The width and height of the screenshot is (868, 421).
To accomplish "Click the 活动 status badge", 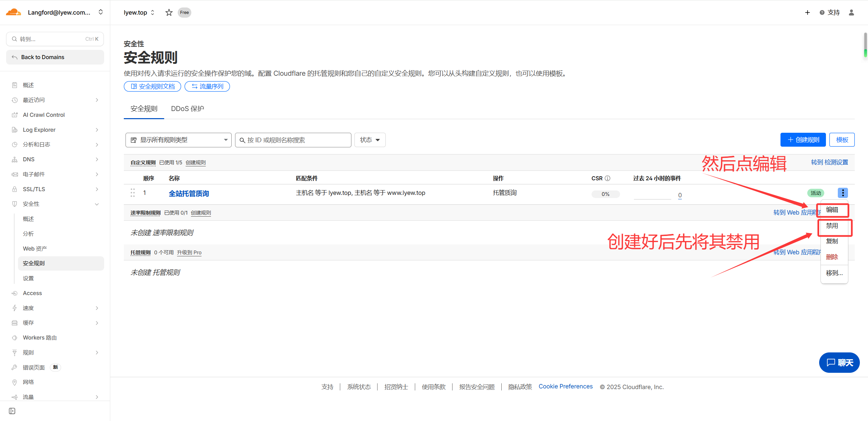I will click(815, 193).
